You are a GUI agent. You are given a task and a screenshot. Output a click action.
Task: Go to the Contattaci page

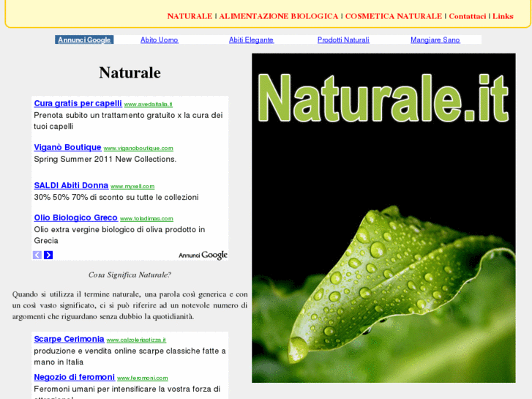[x=467, y=16]
